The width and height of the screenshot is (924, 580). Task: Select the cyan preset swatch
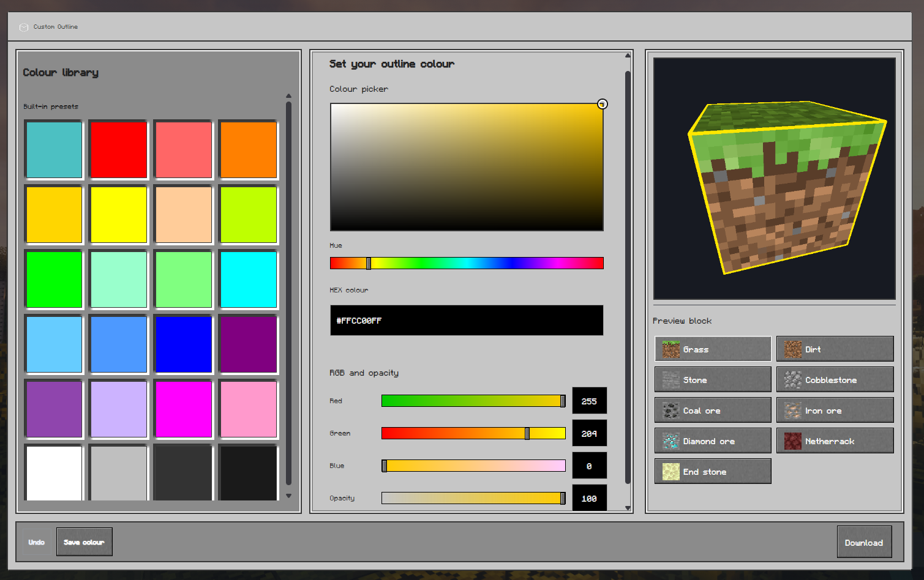[249, 279]
